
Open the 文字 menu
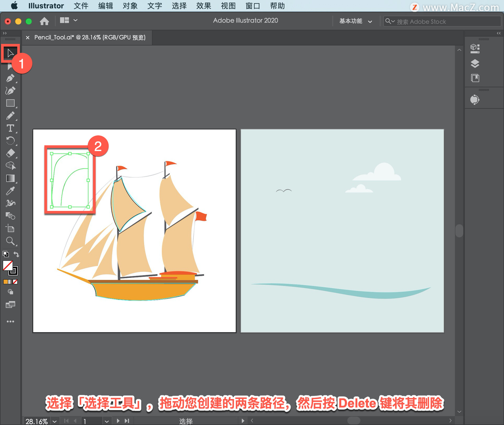tap(155, 6)
